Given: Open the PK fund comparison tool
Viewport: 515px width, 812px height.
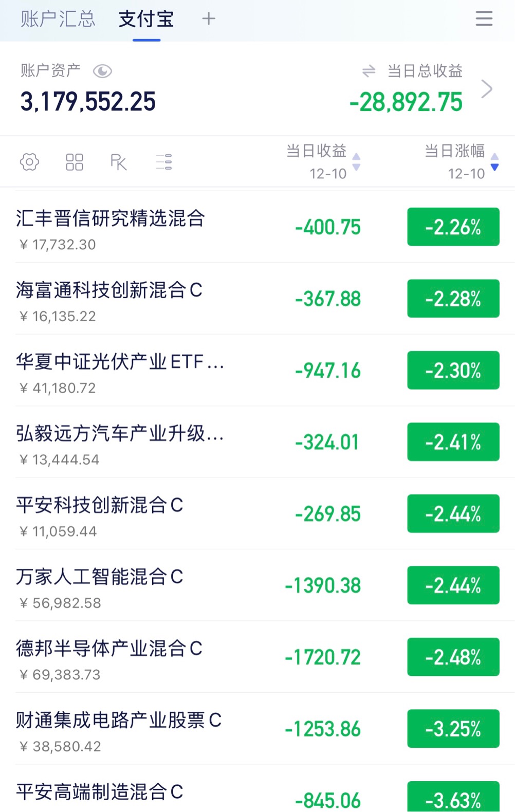Looking at the screenshot, I should 119,162.
